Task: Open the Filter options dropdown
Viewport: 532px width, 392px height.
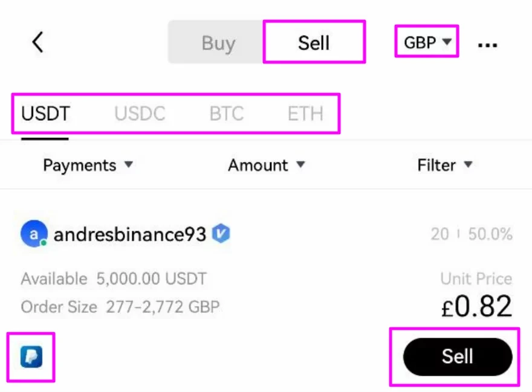Action: tap(445, 165)
